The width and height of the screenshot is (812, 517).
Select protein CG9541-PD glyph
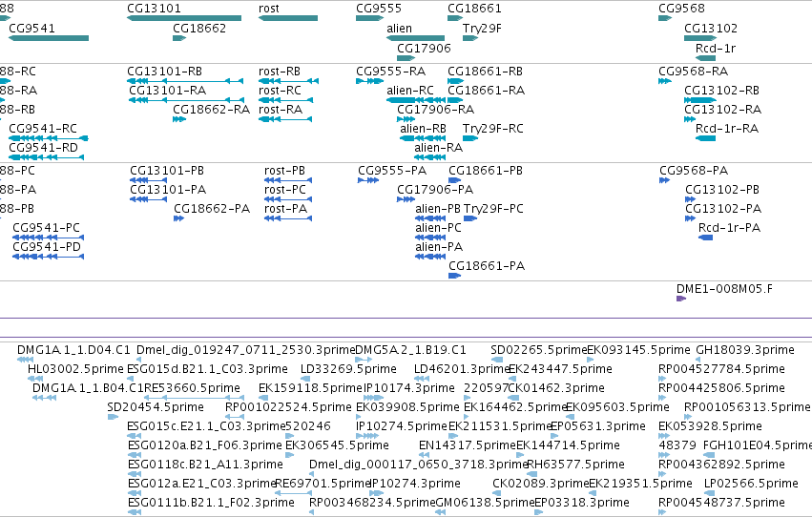(48, 257)
